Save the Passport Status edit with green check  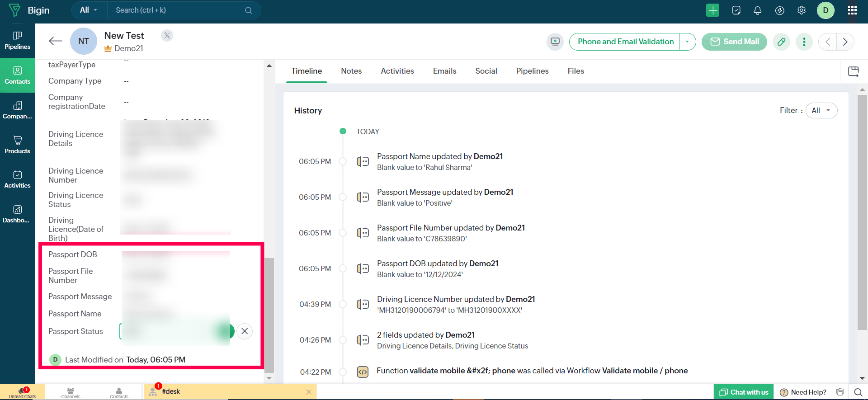pyautogui.click(x=226, y=331)
